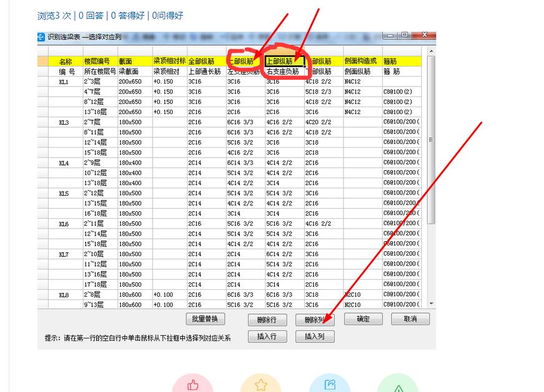The width and height of the screenshot is (544, 392).
Task: Open the 全部纵筋 column mapping header
Action: (x=206, y=62)
